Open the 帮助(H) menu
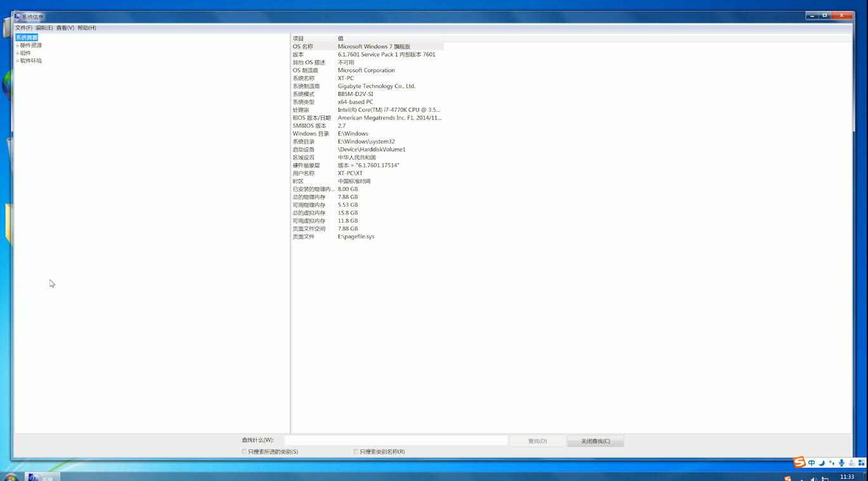This screenshot has width=868, height=481. (x=87, y=28)
